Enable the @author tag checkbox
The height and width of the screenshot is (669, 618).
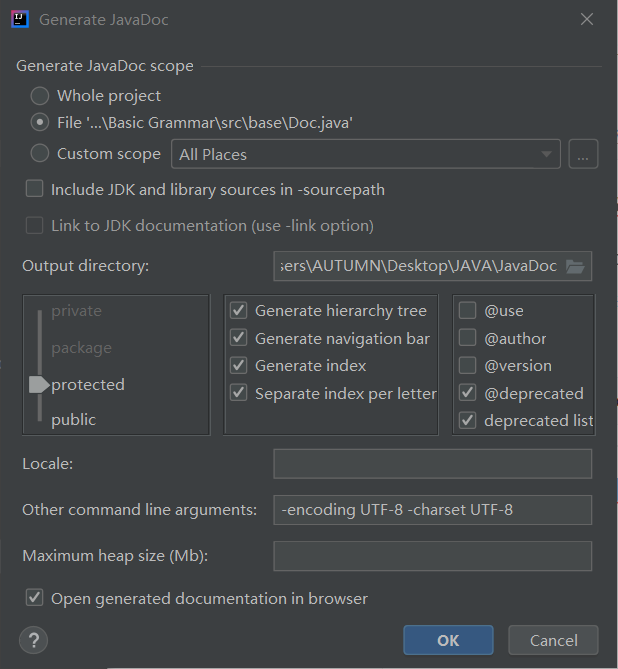[467, 339]
